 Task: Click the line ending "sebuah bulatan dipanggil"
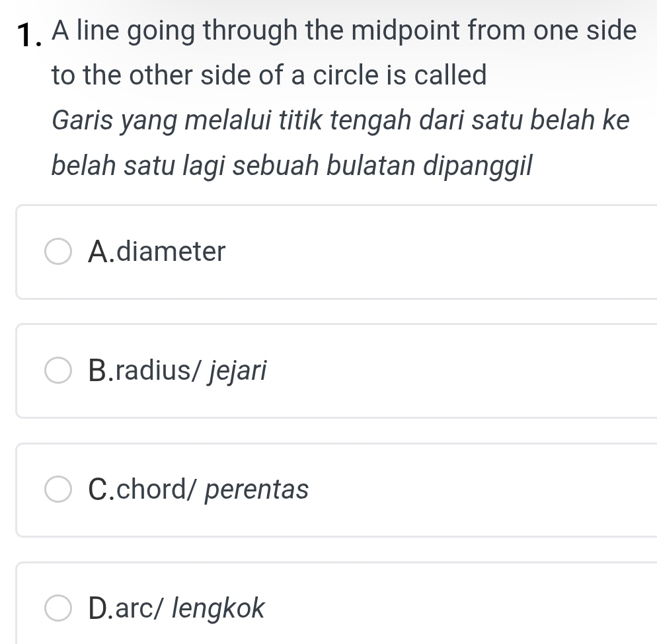(x=291, y=166)
